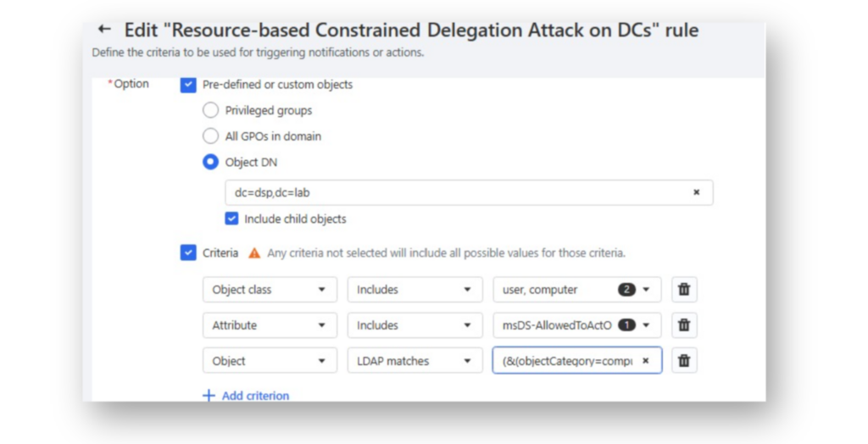The height and width of the screenshot is (444, 868).
Task: Clear the Object DN field with x
Action: point(697,192)
